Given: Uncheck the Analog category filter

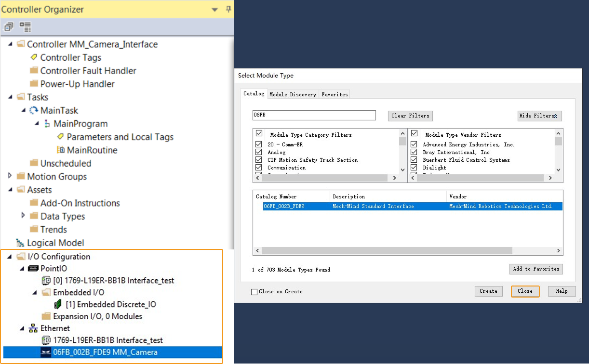Looking at the screenshot, I should (259, 152).
